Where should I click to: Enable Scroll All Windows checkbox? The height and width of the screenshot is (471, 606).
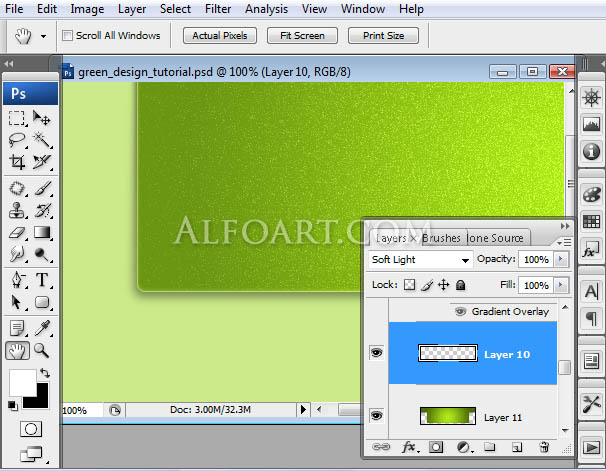[67, 36]
